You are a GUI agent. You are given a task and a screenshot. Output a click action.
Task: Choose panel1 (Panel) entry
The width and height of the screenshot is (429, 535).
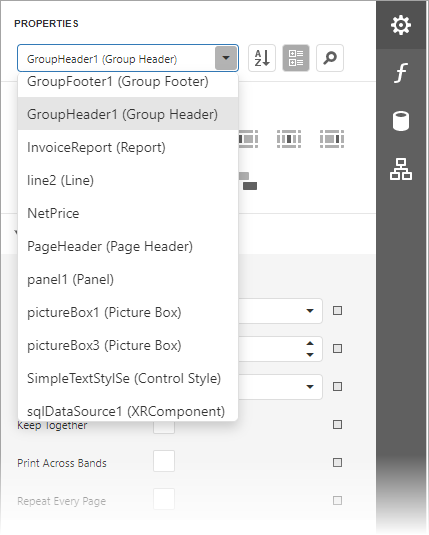pyautogui.click(x=128, y=279)
